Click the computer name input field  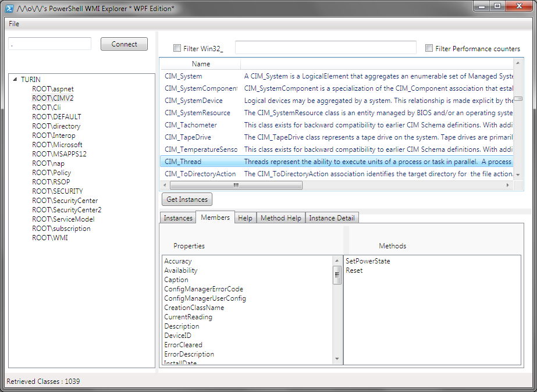49,44
